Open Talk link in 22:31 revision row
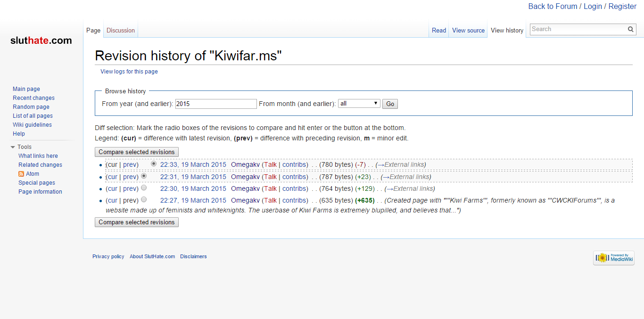 pos(271,177)
